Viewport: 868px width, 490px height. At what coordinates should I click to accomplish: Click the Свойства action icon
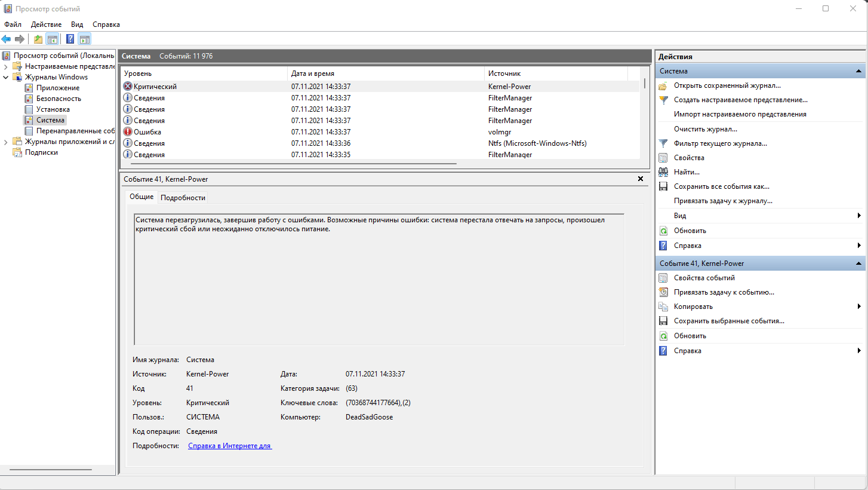(x=663, y=158)
